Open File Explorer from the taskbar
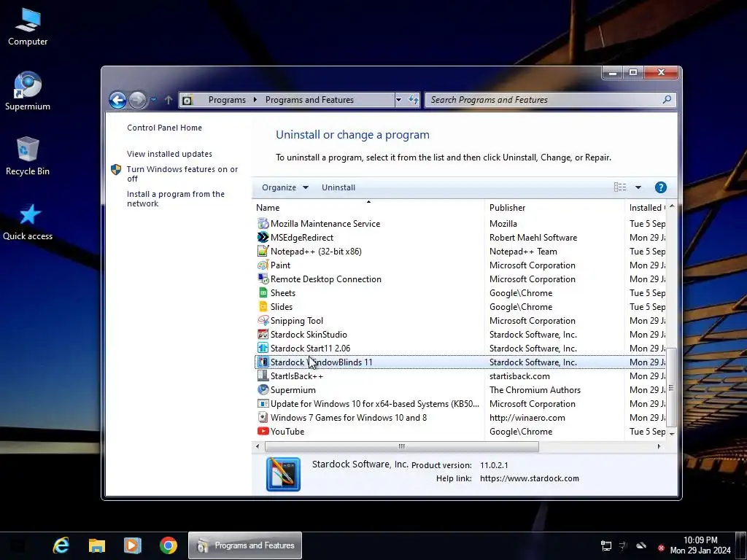 97,545
